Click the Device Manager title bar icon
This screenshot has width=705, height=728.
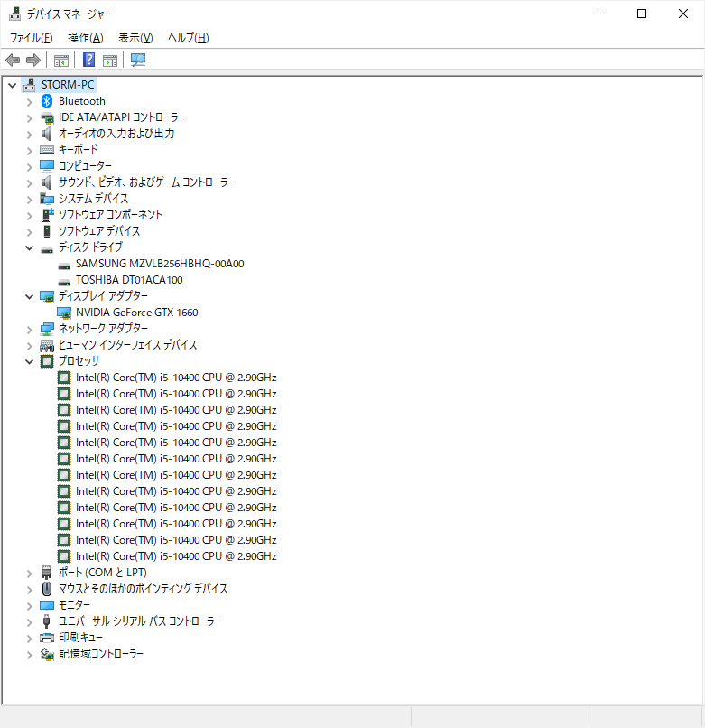tap(14, 14)
